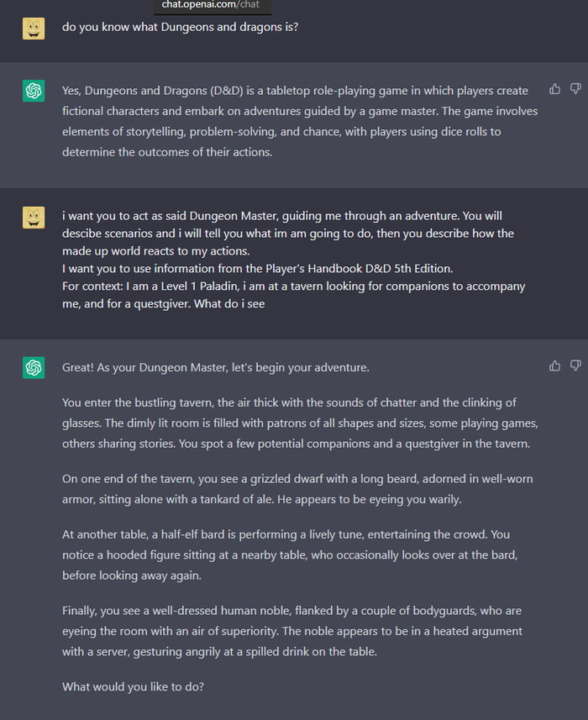Thumbs down the Dungeon Master adventure response
588x720 pixels.
(575, 366)
